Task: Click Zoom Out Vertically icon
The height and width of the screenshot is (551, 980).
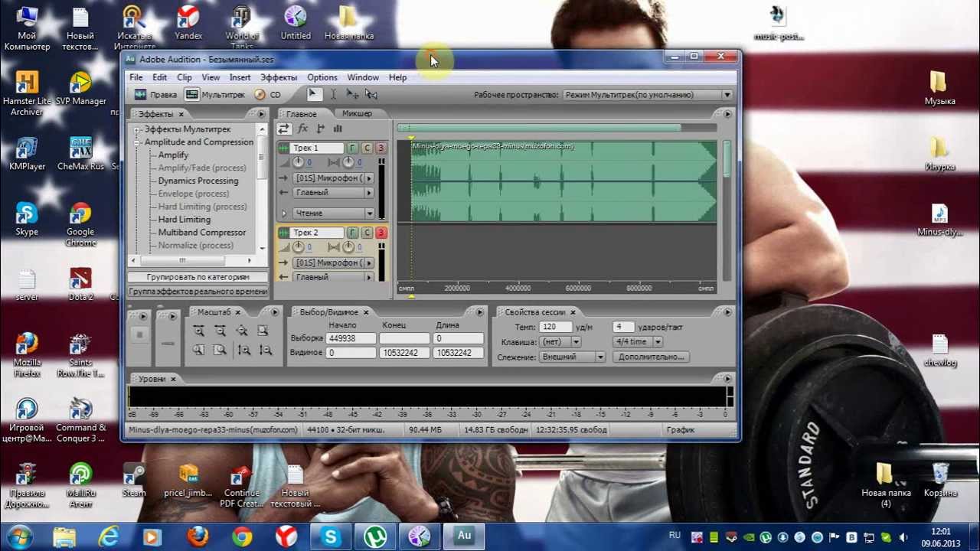Action: tap(265, 350)
